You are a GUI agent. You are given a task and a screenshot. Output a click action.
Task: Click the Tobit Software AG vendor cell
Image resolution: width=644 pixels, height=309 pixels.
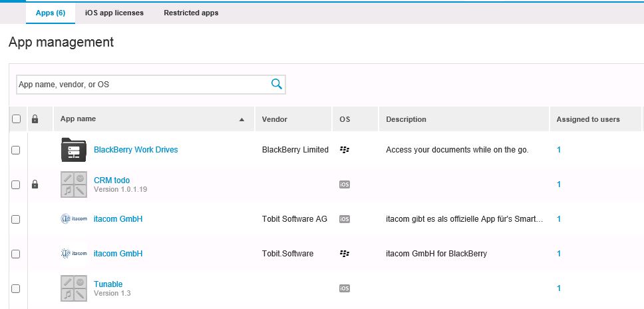295,219
